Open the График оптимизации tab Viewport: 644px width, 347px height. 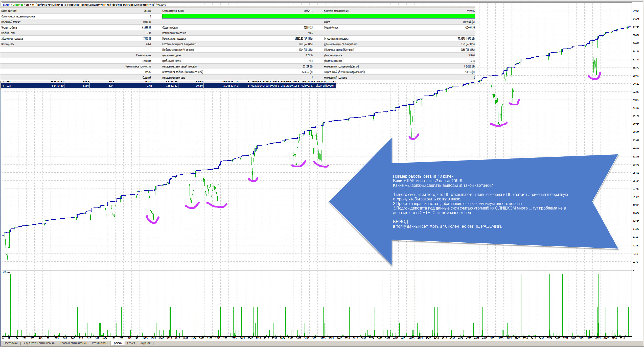[x=74, y=343]
